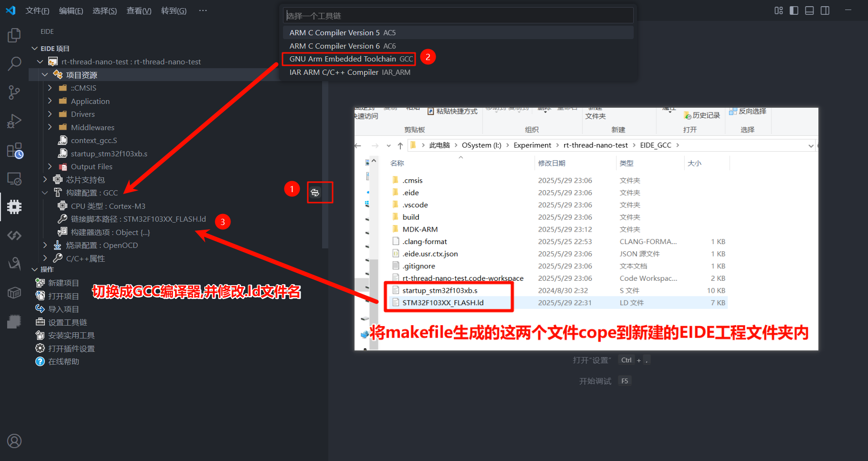The width and height of the screenshot is (868, 461).
Task: Open Run and Debug view
Action: 14,121
